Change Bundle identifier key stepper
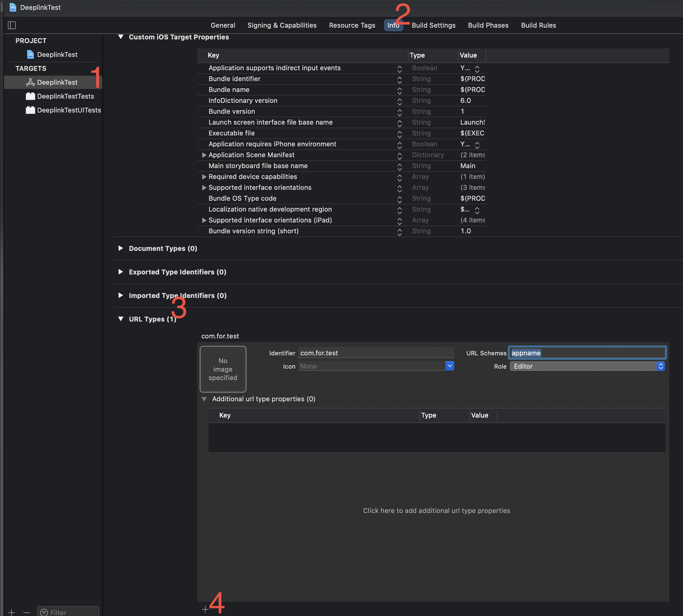683x616 pixels. tap(399, 80)
